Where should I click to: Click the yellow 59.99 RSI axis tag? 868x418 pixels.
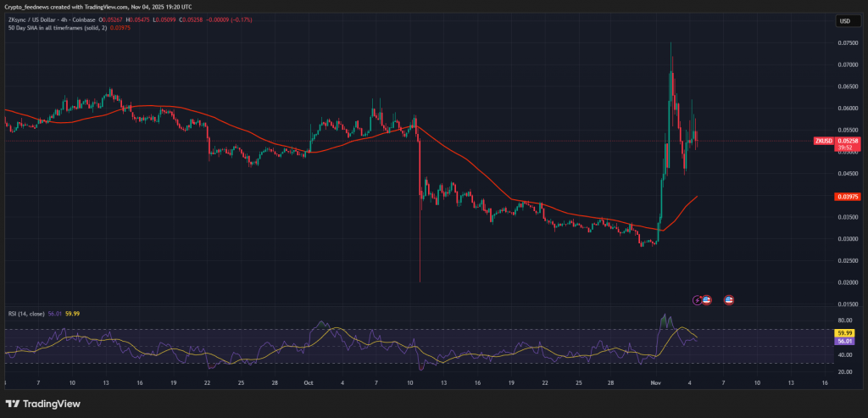[845, 333]
